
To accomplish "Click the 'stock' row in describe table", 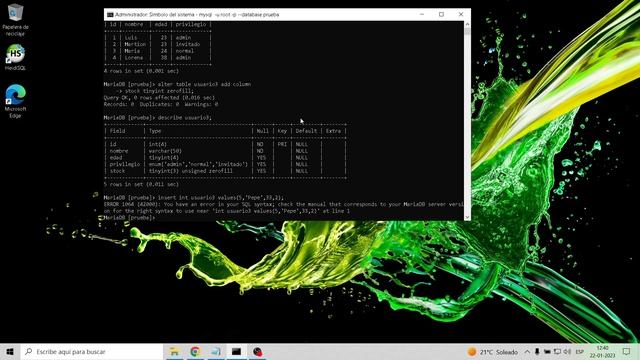I will 225,171.
